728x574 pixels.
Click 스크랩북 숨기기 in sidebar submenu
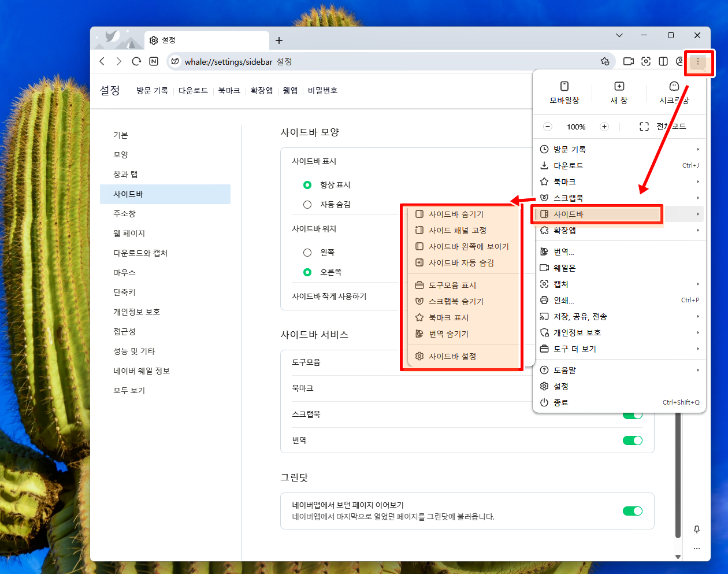click(x=465, y=301)
